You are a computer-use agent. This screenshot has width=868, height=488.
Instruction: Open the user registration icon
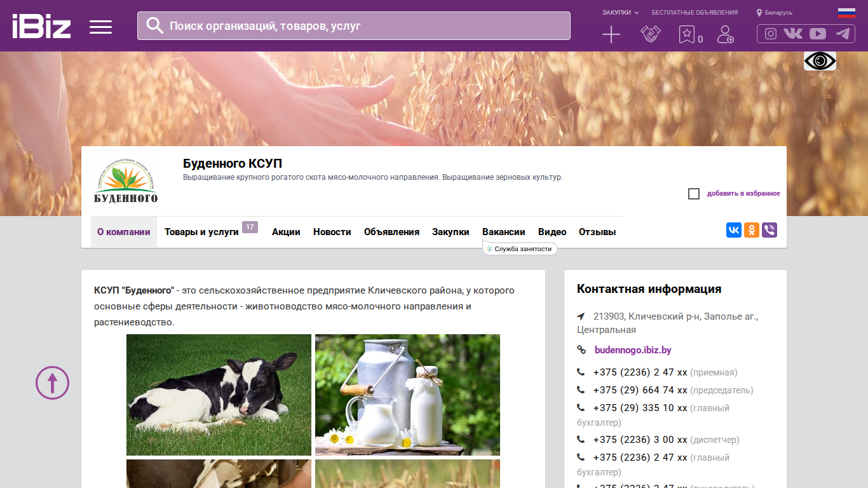726,34
